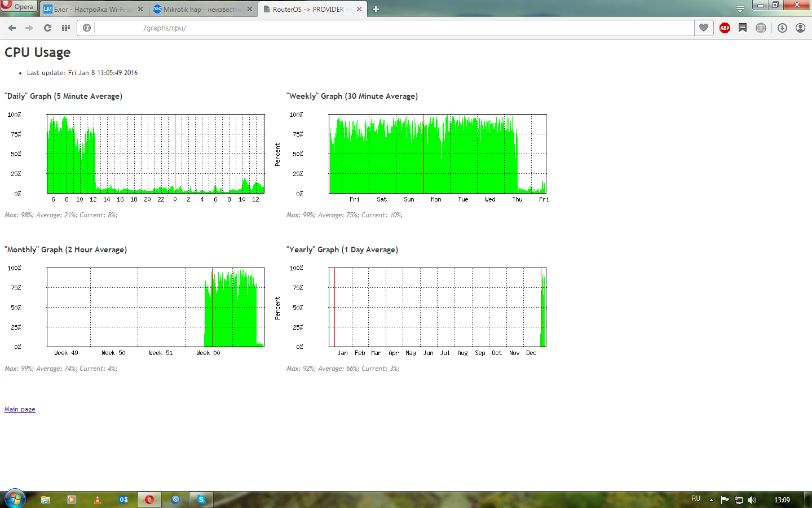Click the Opera taskbar button
This screenshot has height=508, width=812.
pos(149,500)
